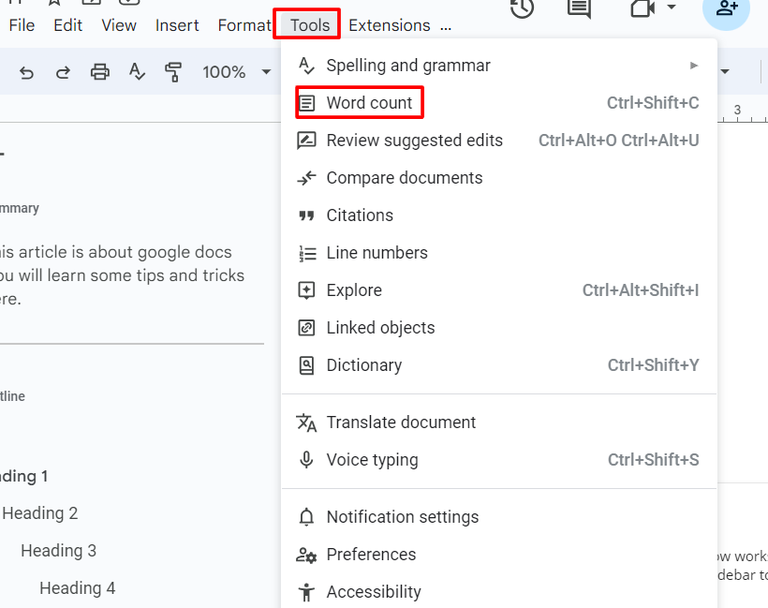Expand Spelling and grammar arrow
The height and width of the screenshot is (608, 768).
[x=694, y=65]
